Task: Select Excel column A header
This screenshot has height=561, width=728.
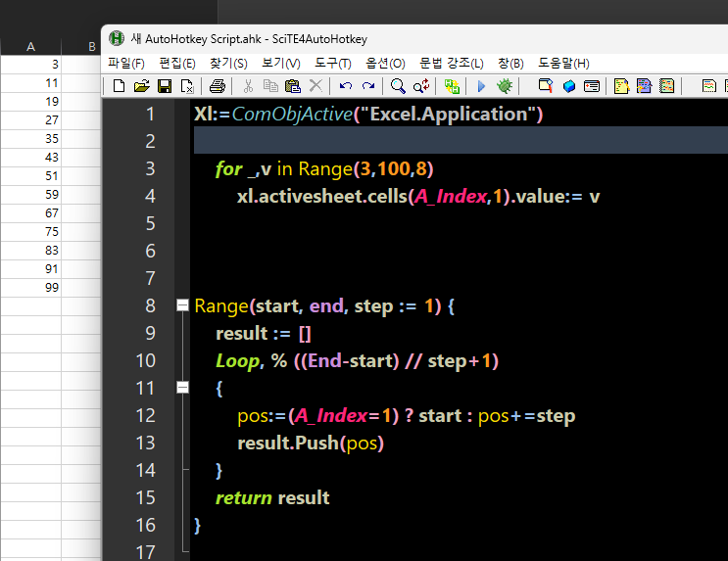Action: tap(30, 46)
